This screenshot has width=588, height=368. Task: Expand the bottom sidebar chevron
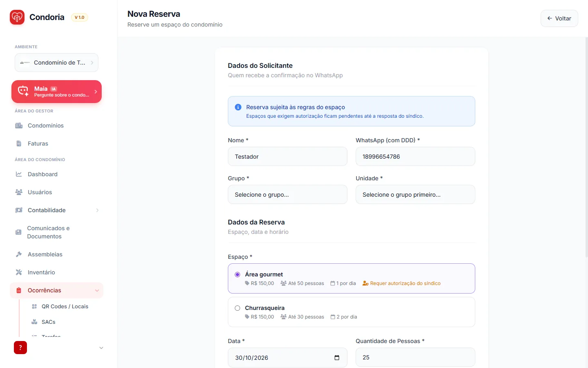coord(101,348)
